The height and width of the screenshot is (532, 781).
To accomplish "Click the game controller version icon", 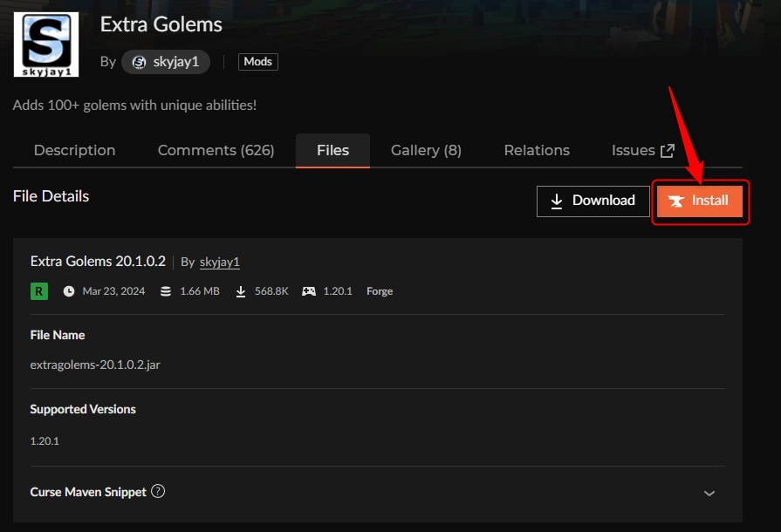I will pyautogui.click(x=309, y=291).
